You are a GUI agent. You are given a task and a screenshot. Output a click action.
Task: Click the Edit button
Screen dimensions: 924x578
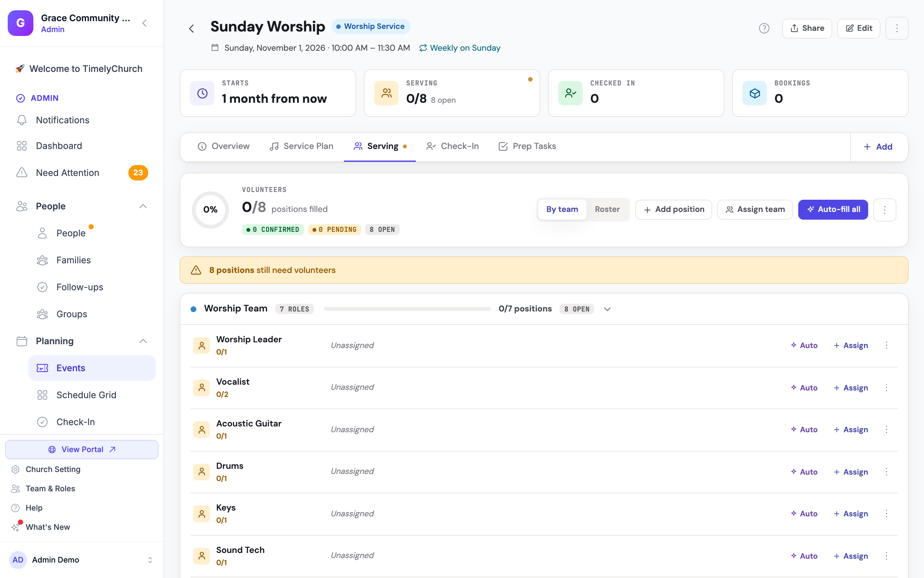click(859, 28)
